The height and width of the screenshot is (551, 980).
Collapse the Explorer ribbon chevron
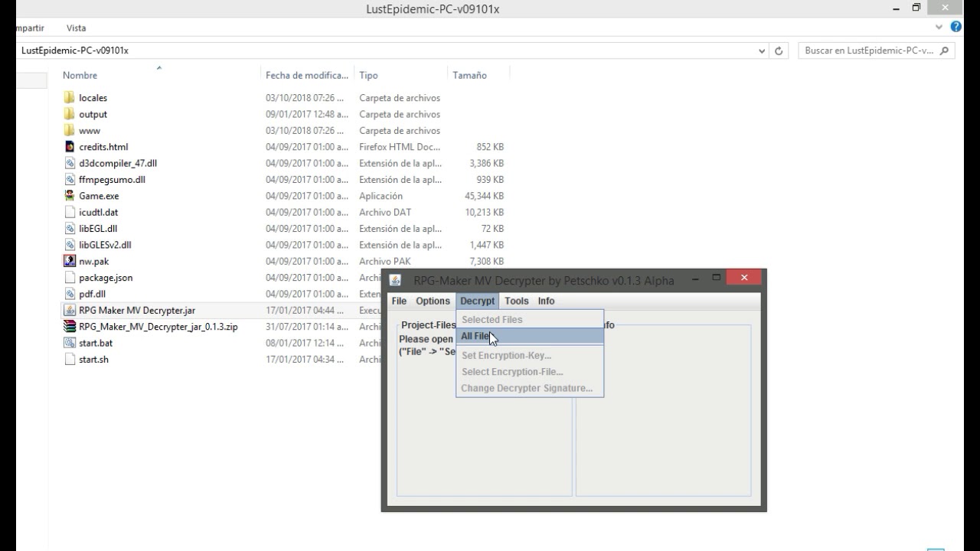(x=939, y=27)
